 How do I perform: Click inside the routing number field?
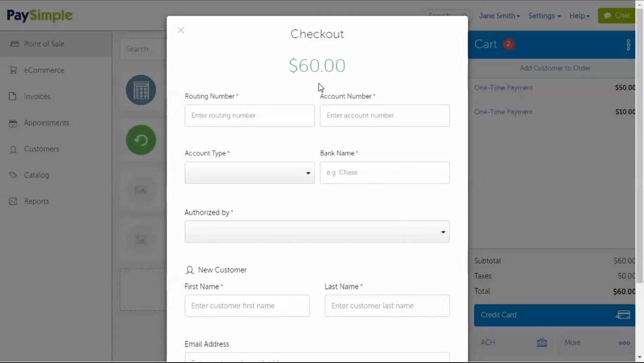pyautogui.click(x=249, y=116)
